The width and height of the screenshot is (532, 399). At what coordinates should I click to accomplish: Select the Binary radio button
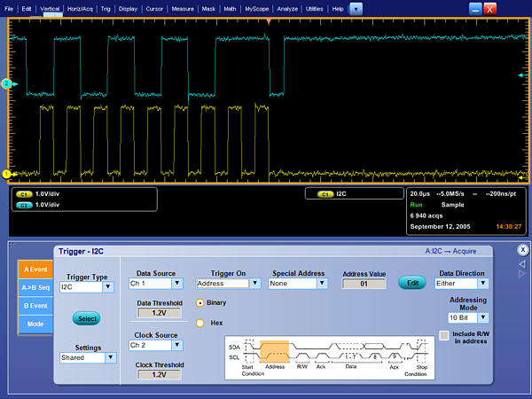pyautogui.click(x=200, y=302)
